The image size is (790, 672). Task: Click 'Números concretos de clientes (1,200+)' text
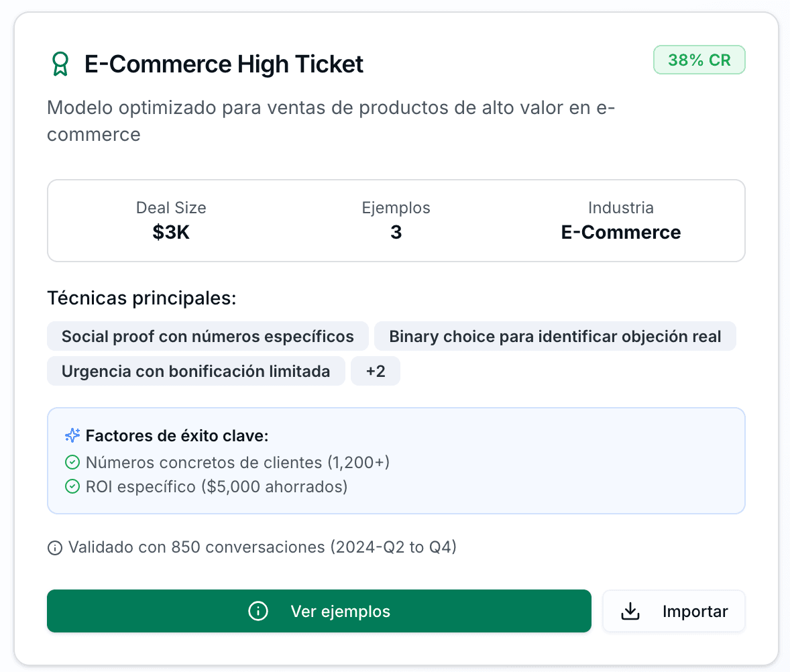238,462
